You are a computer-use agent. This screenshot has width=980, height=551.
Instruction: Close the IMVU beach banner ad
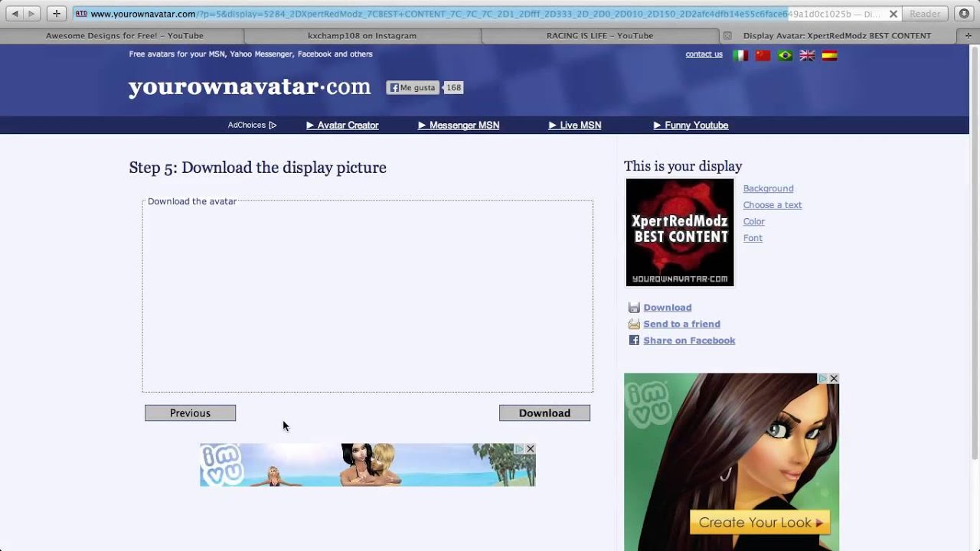click(x=530, y=449)
